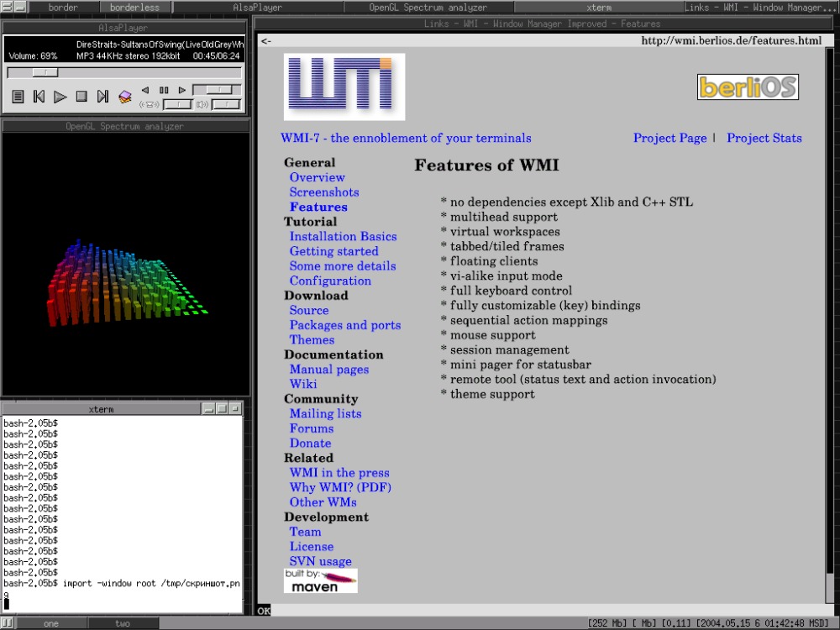Open the Manual pages link

pos(329,369)
